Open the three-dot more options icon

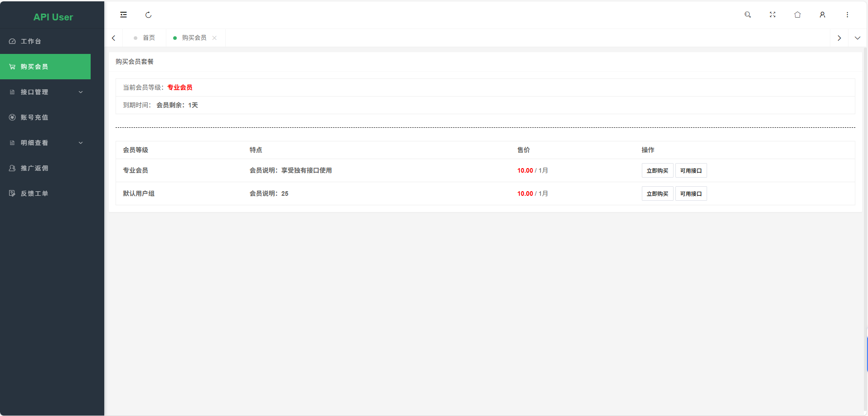pos(847,15)
